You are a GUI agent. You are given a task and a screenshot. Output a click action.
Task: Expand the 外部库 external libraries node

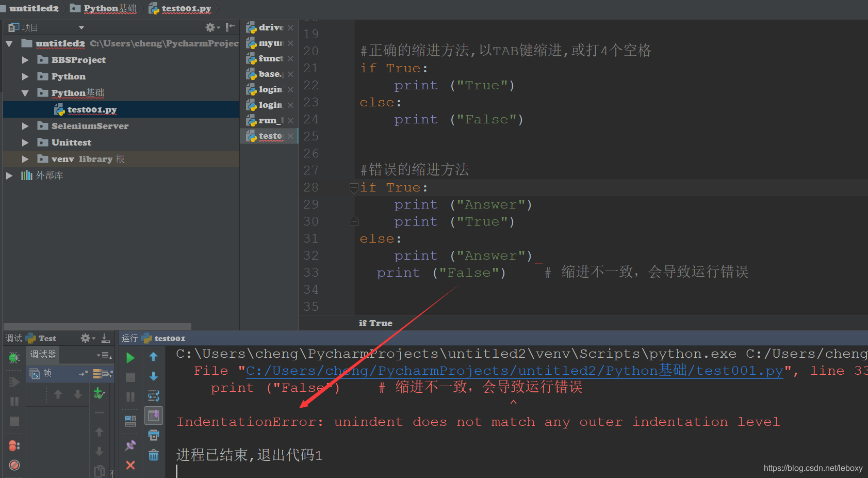tap(9, 176)
